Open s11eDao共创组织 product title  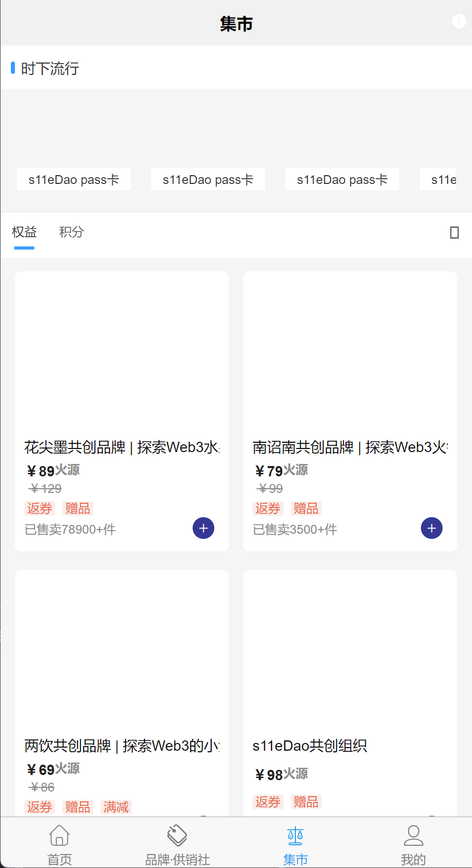[310, 746]
